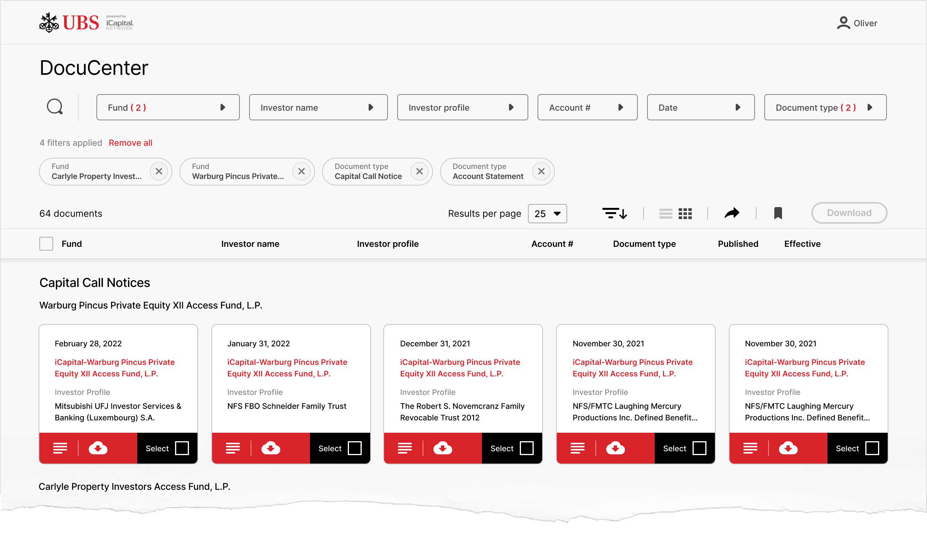Open the Results per page dropdown

(x=548, y=214)
